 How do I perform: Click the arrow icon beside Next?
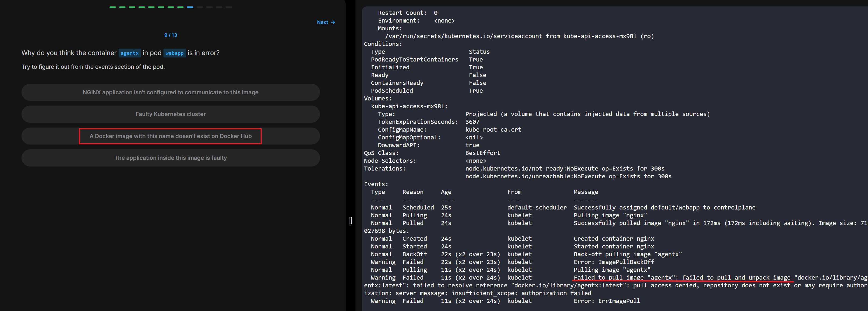point(333,22)
